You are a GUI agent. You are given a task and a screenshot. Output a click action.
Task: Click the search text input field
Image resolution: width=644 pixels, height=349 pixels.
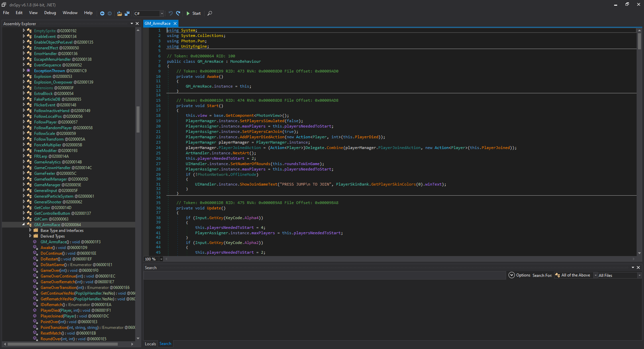(x=324, y=276)
